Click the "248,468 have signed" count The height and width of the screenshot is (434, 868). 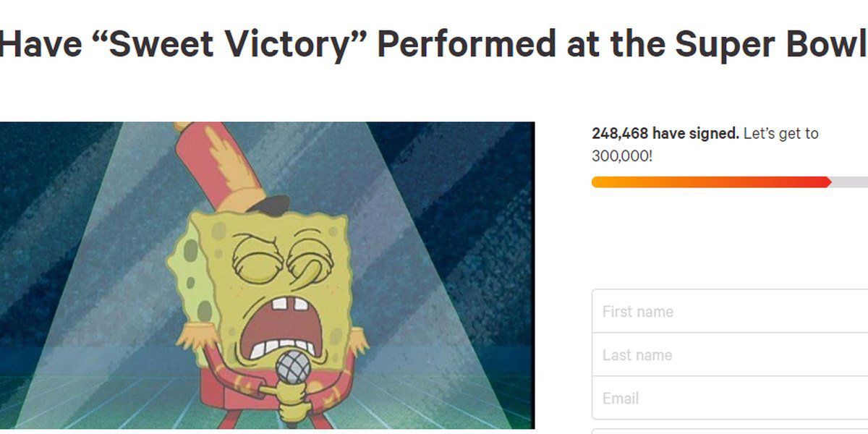coord(665,134)
